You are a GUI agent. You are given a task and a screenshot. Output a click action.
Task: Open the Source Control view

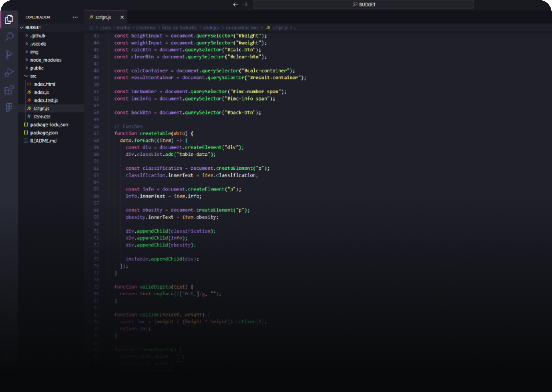click(9, 55)
